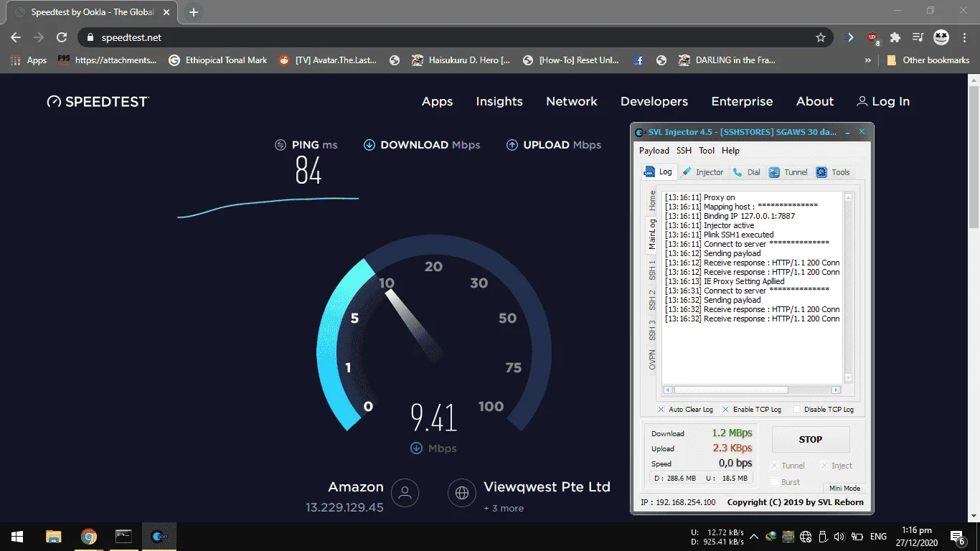Open Chrome's three-dot menu
The height and width of the screenshot is (551, 980).
[x=963, y=37]
